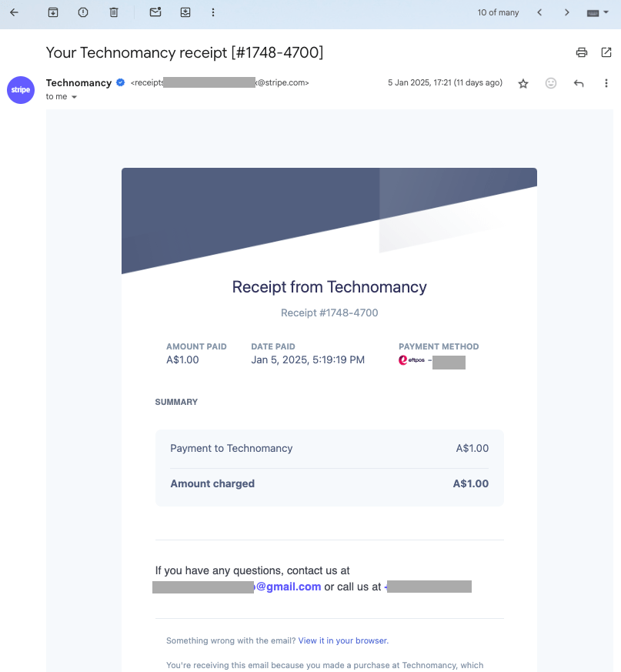Go to the older email

coord(567,12)
